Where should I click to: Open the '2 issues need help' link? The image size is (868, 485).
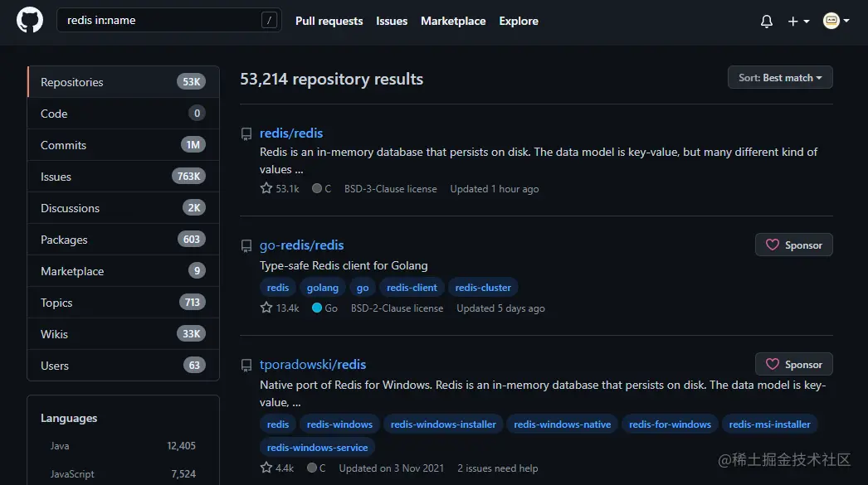498,468
